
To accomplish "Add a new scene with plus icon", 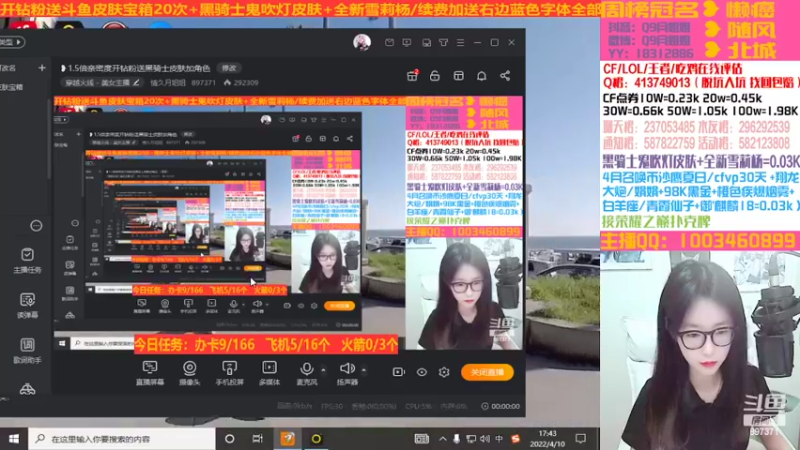I will (42, 68).
